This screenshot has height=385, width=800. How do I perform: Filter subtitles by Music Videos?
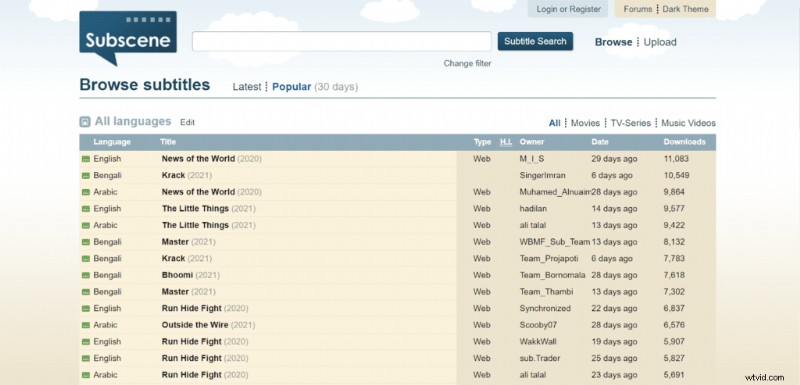688,123
